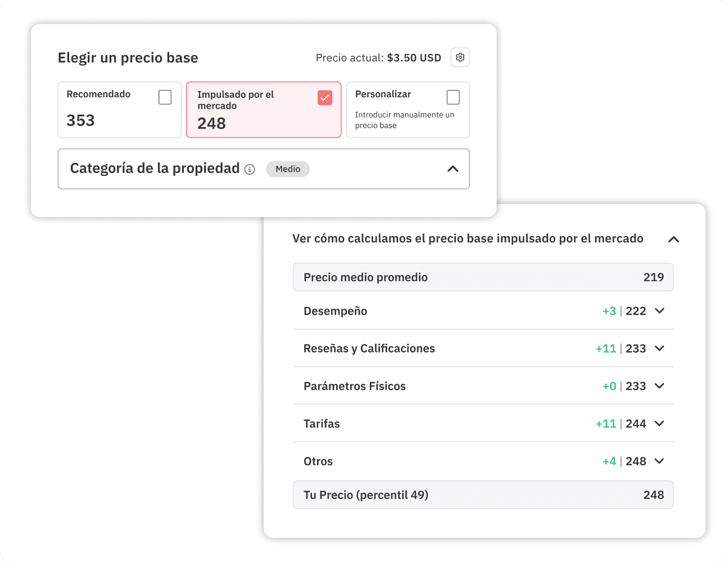Click the Precio medio promedio row

482,277
